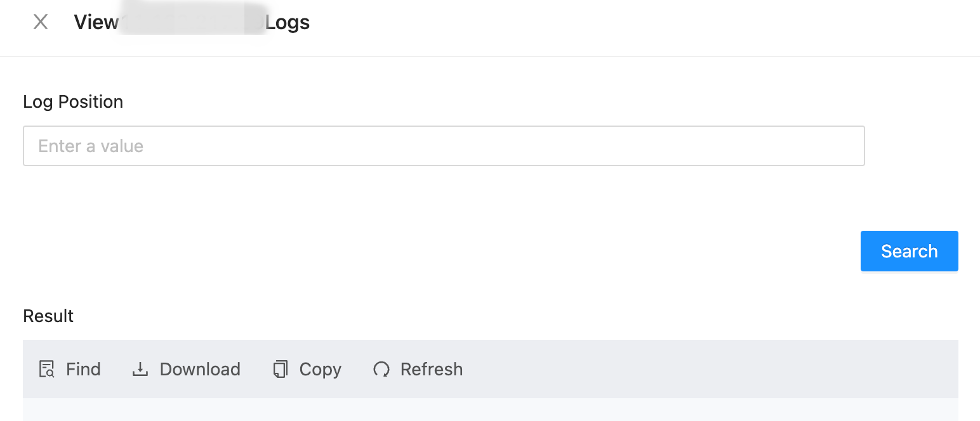Select the Find text in result toolbar
Image resolution: width=980 pixels, height=421 pixels.
83,369
